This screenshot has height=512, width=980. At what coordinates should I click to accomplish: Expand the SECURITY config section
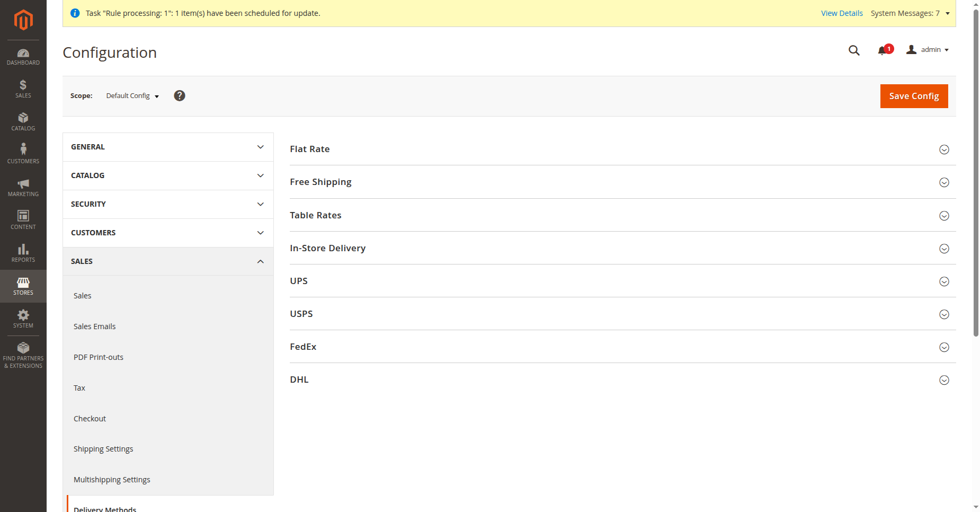coord(168,204)
